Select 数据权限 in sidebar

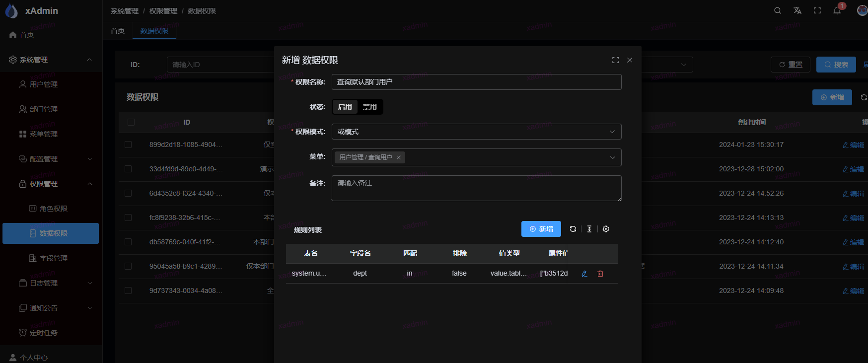click(51, 233)
